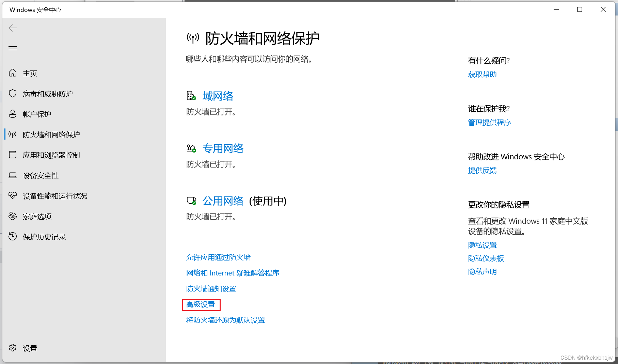The width and height of the screenshot is (618, 364).
Task: Open 高级设置
Action: (x=201, y=305)
